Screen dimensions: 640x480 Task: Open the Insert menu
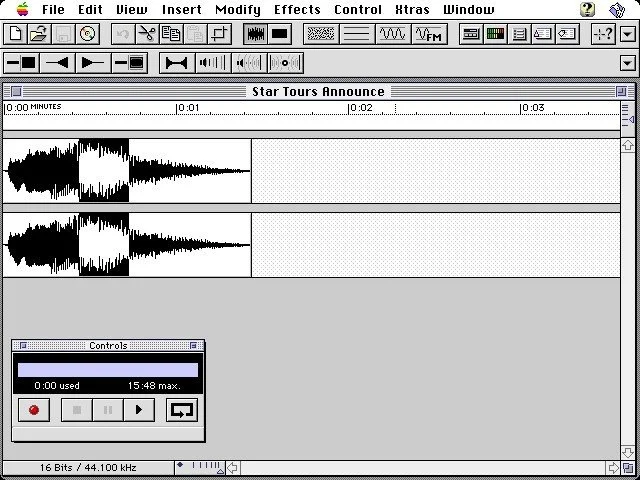182,9
